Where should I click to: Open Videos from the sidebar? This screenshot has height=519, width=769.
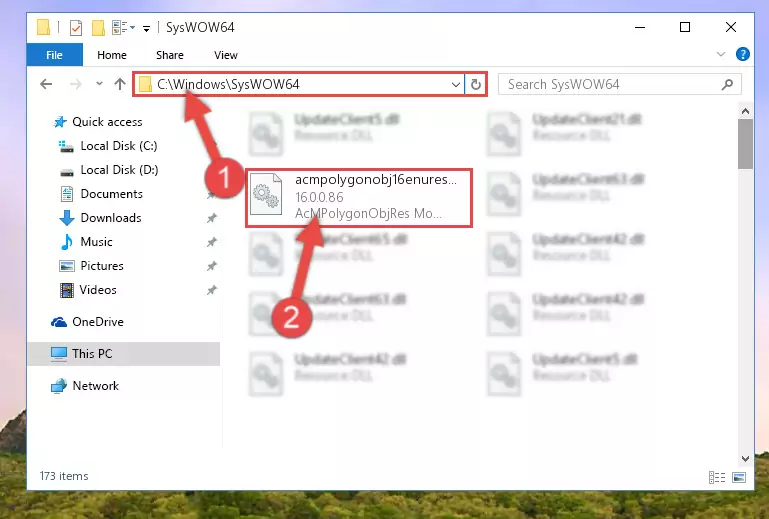click(98, 290)
